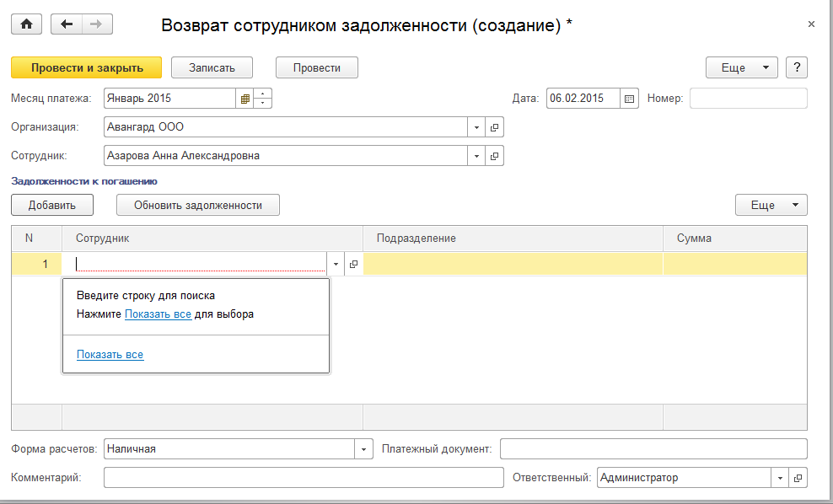The image size is (833, 504).
Task: Click the Home icon button
Action: point(26,24)
